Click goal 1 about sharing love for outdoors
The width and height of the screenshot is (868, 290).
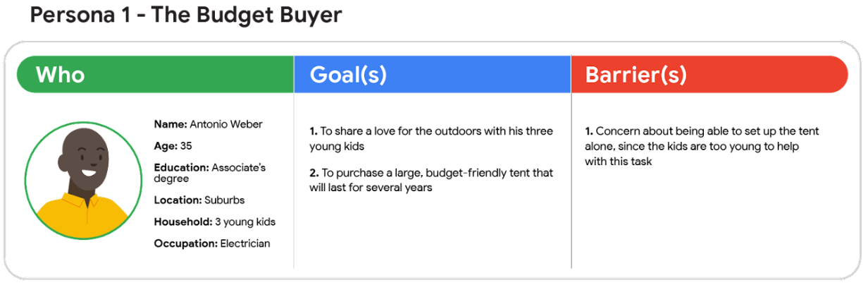point(431,139)
